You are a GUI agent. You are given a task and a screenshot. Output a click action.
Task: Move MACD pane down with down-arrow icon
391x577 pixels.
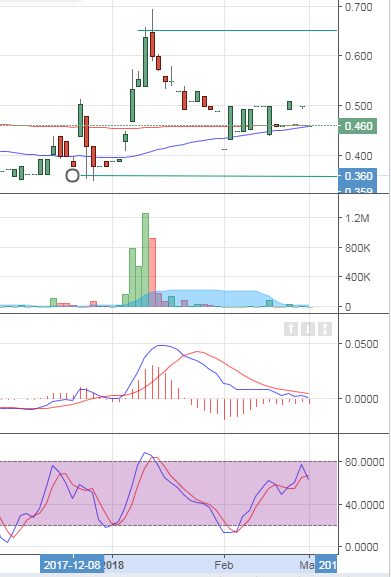pyautogui.click(x=308, y=329)
